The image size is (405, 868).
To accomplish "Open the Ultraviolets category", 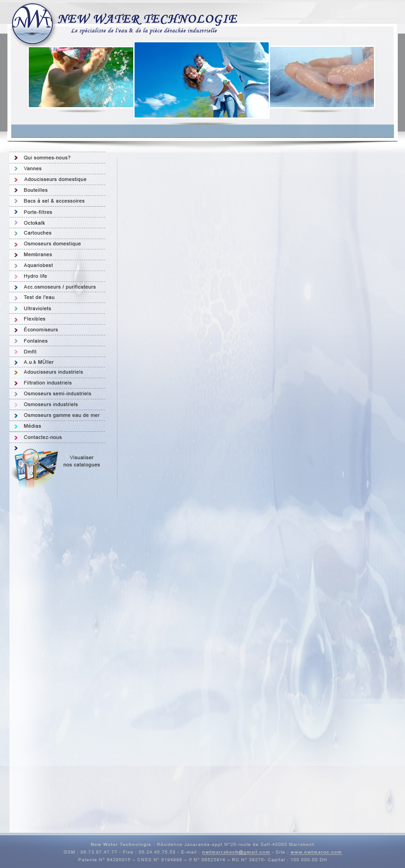I will [x=37, y=308].
